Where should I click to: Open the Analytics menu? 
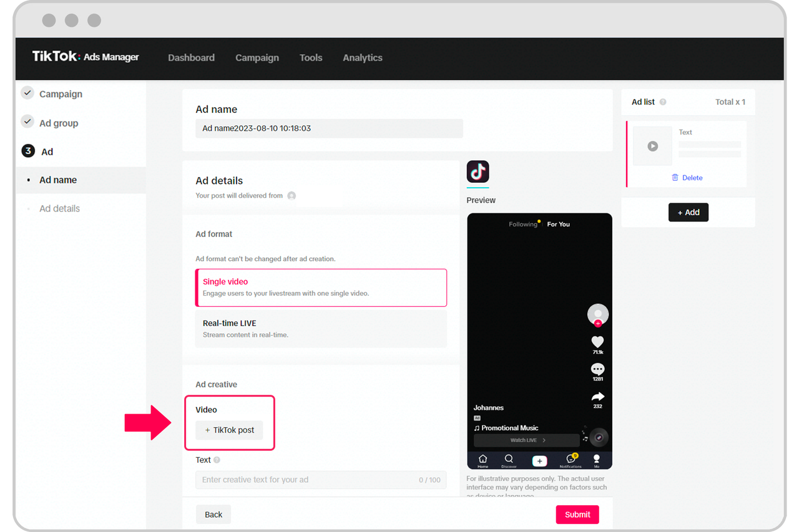(363, 57)
